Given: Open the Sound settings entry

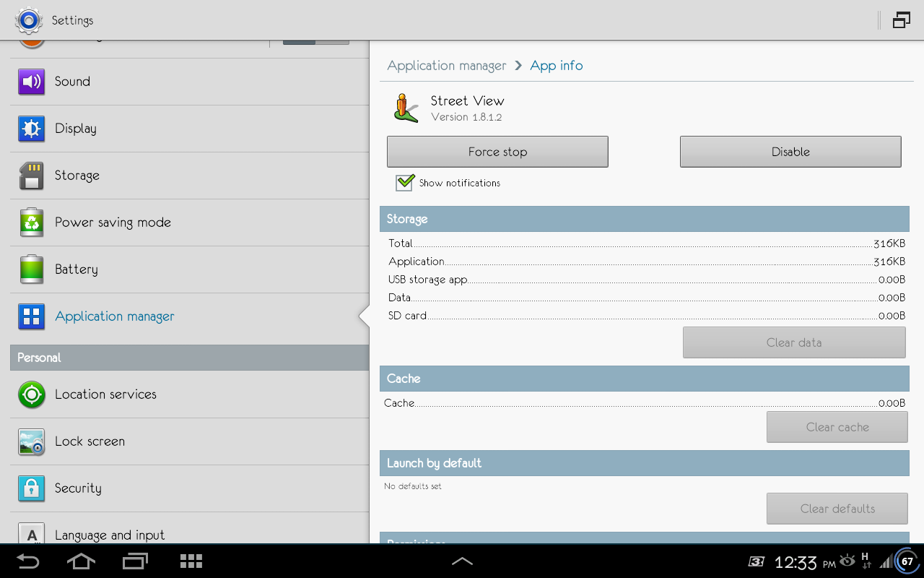Looking at the screenshot, I should pyautogui.click(x=189, y=82).
